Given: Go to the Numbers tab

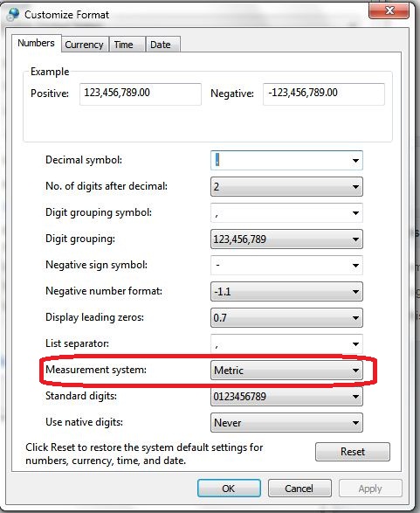Looking at the screenshot, I should [37, 43].
